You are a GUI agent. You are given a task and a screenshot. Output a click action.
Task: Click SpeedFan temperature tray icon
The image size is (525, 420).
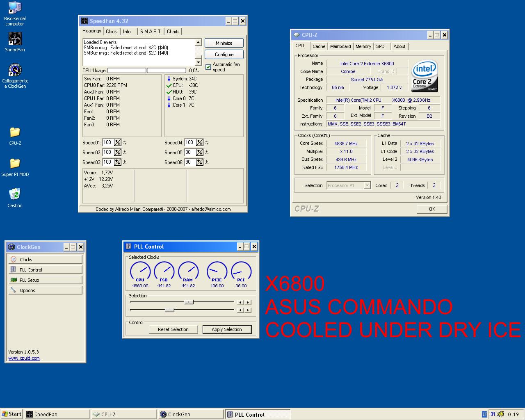coord(493,414)
